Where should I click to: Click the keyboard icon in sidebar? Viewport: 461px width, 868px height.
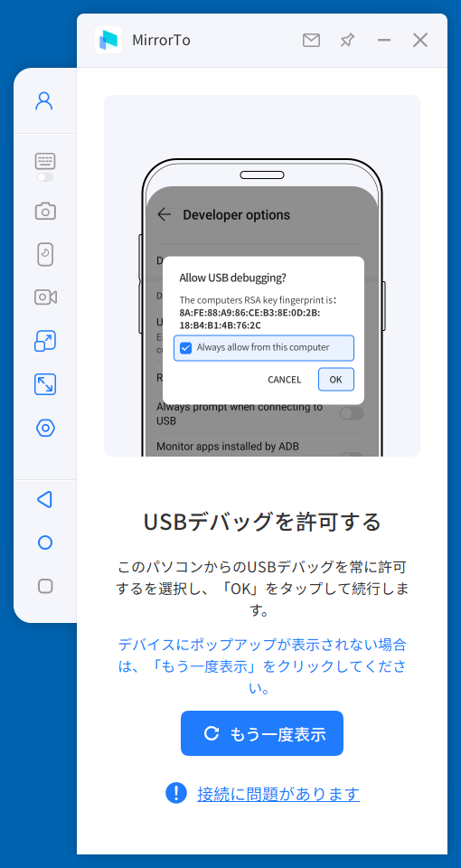point(45,161)
